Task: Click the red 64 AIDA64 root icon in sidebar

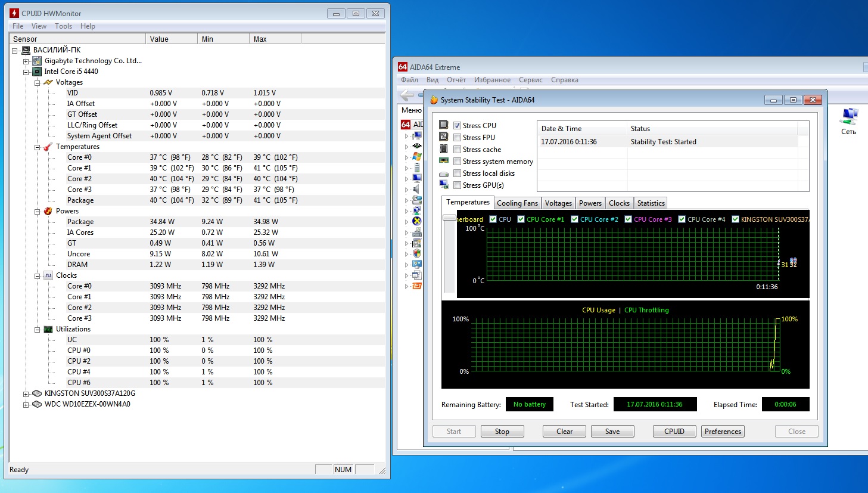Action: (406, 125)
